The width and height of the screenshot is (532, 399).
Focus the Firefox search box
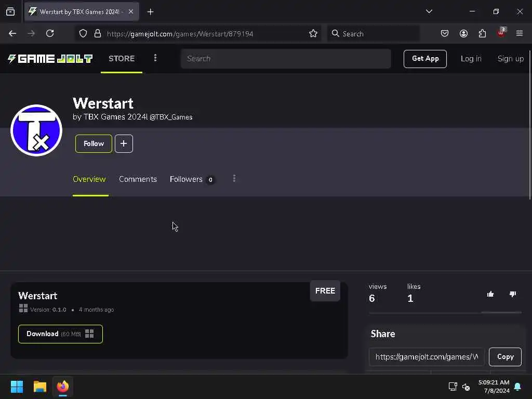pyautogui.click(x=373, y=34)
